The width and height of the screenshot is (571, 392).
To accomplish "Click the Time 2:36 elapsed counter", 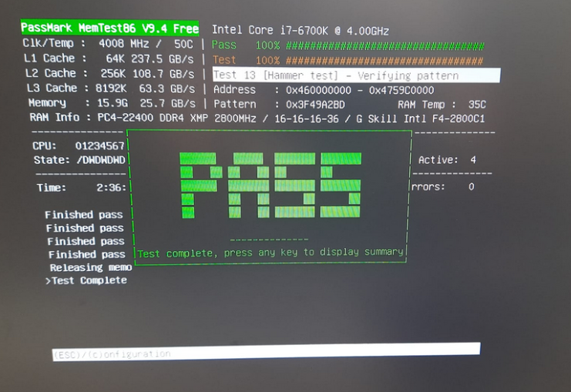I will click(x=82, y=188).
